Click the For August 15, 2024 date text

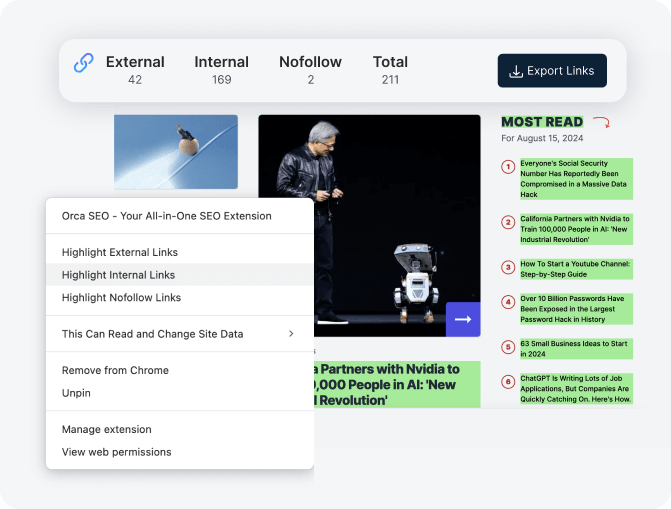pyautogui.click(x=542, y=138)
